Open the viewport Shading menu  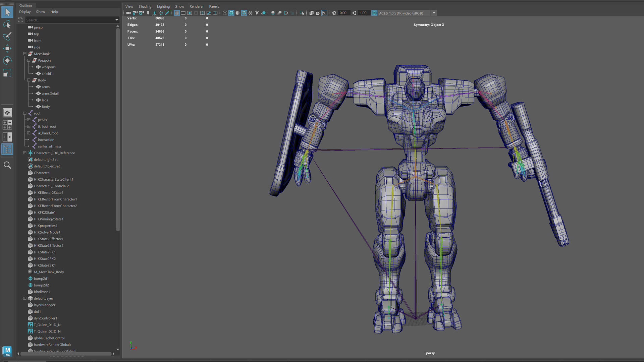[145, 6]
